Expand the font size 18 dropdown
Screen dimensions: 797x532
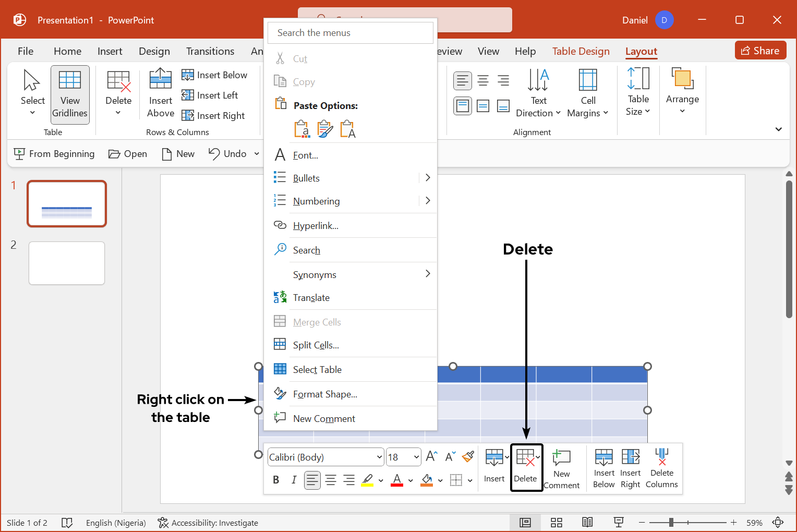tap(416, 457)
